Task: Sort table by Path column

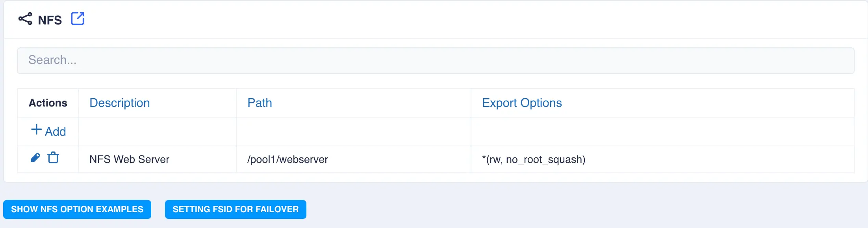Action: click(260, 103)
